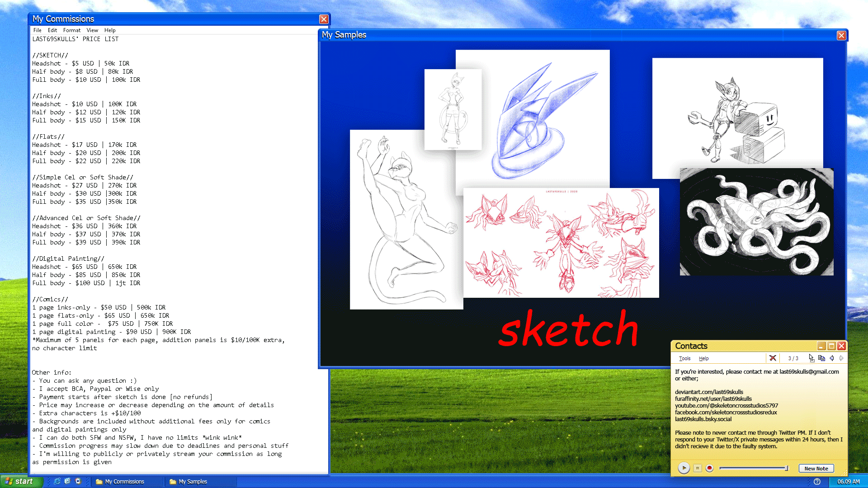Go to previous note arrow
Image resolution: width=868 pixels, height=488 pixels.
pyautogui.click(x=832, y=358)
